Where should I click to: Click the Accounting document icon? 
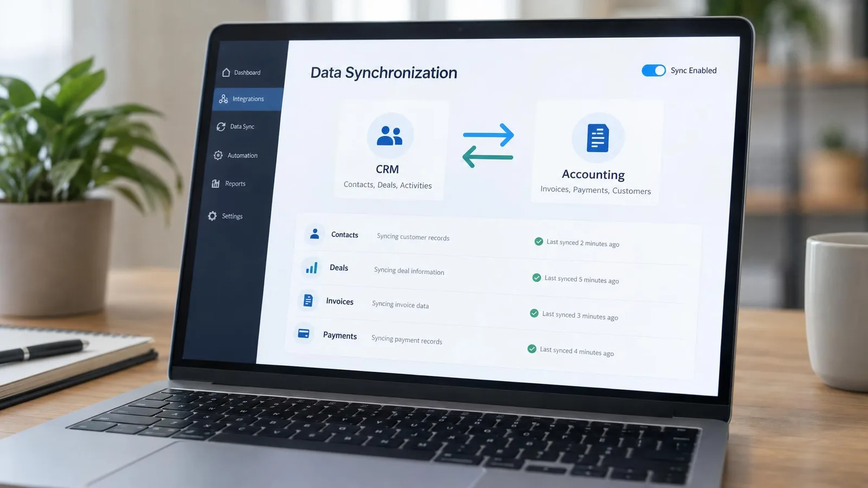pyautogui.click(x=598, y=138)
